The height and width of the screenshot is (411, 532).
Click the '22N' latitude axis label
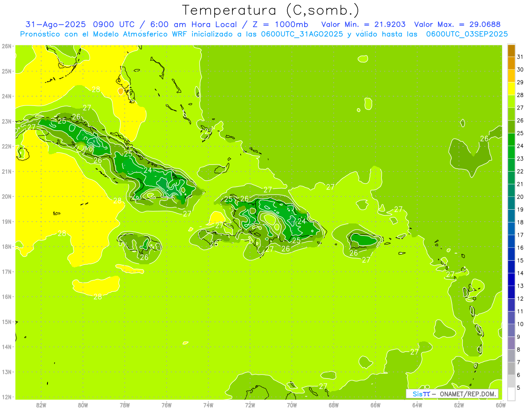tap(7, 146)
